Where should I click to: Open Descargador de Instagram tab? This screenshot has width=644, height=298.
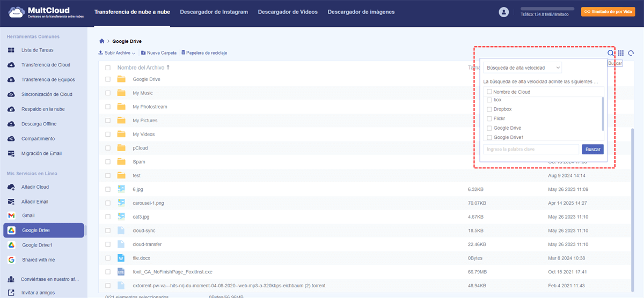[214, 12]
